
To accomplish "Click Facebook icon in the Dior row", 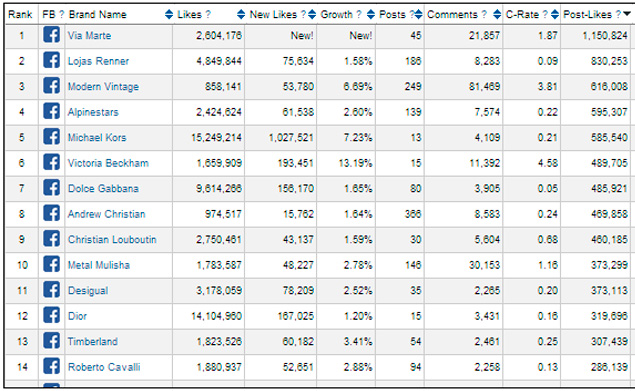I will [51, 316].
